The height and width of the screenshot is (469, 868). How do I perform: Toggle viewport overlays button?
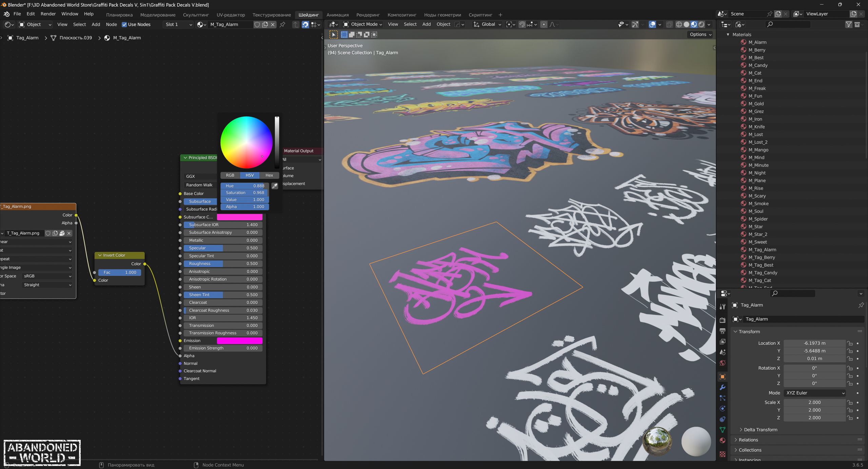652,24
